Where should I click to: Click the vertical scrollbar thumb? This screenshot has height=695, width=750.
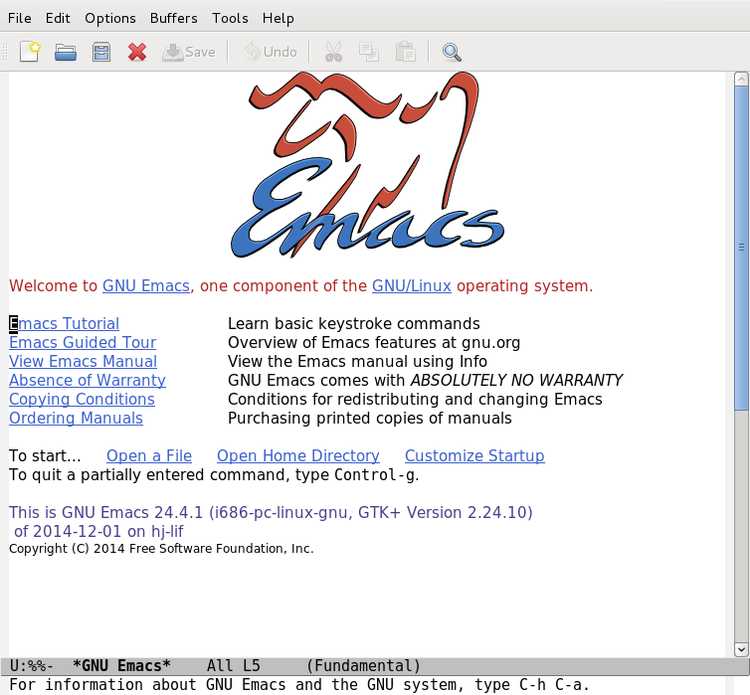tap(741, 248)
